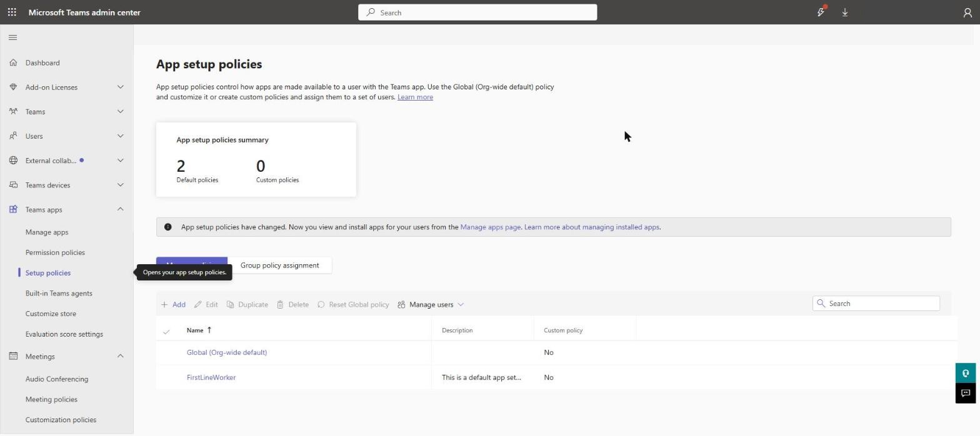Click the External collaboration globe icon
Screen dimensions: 980x436
coord(13,161)
